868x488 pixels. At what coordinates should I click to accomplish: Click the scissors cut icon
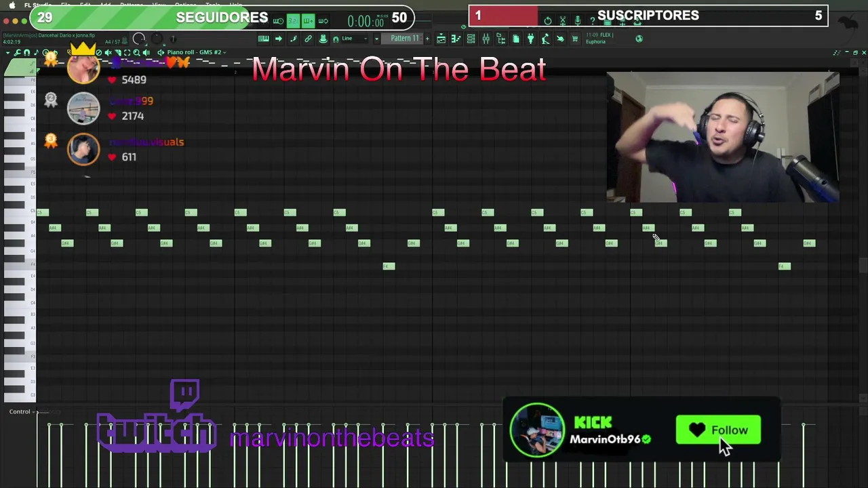click(x=562, y=20)
